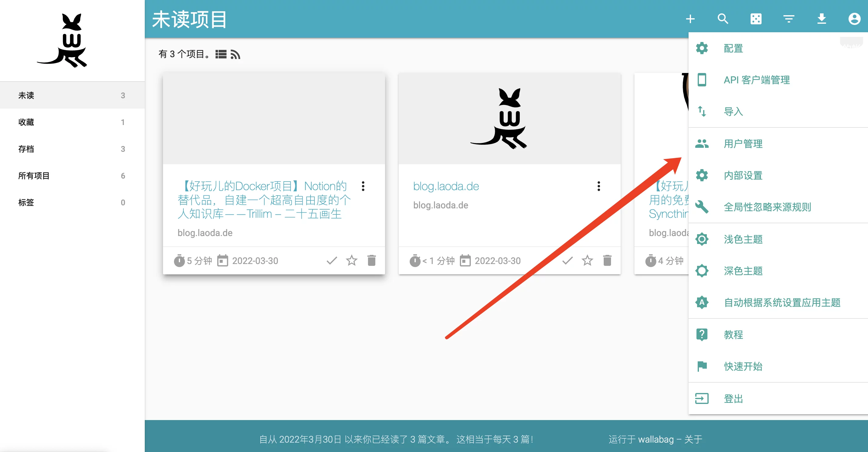Viewport: 868px width, 452px height.
Task: Star the Trillium Docker article
Action: [x=352, y=260]
